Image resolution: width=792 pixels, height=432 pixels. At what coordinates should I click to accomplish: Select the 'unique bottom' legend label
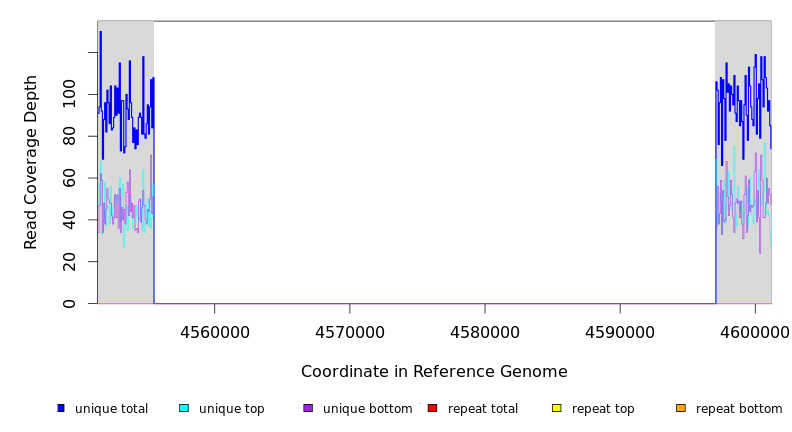367,409
